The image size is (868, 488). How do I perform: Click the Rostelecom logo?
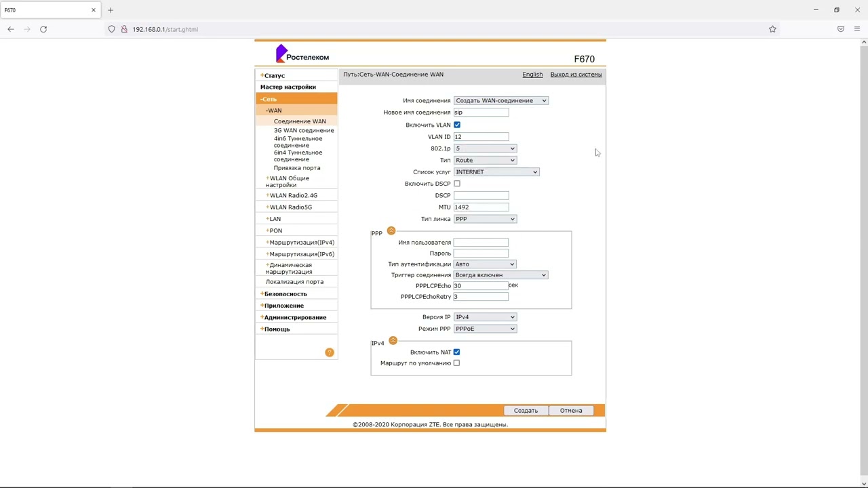302,54
